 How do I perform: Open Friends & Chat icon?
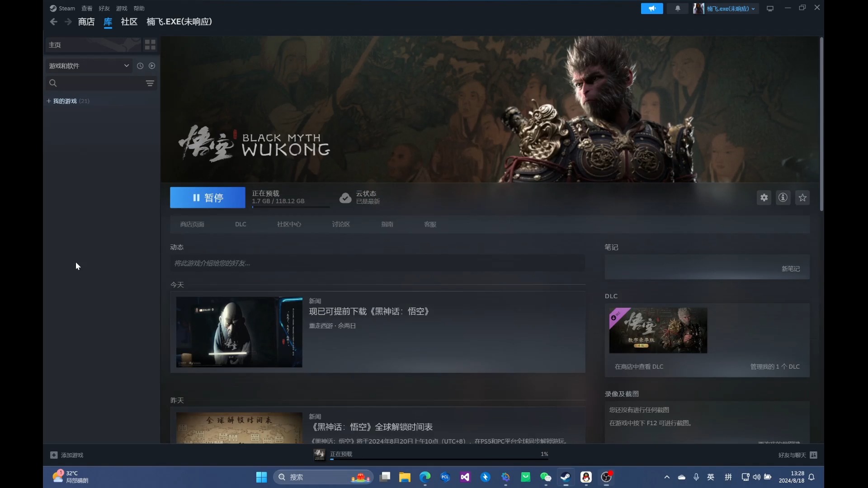pos(814,455)
